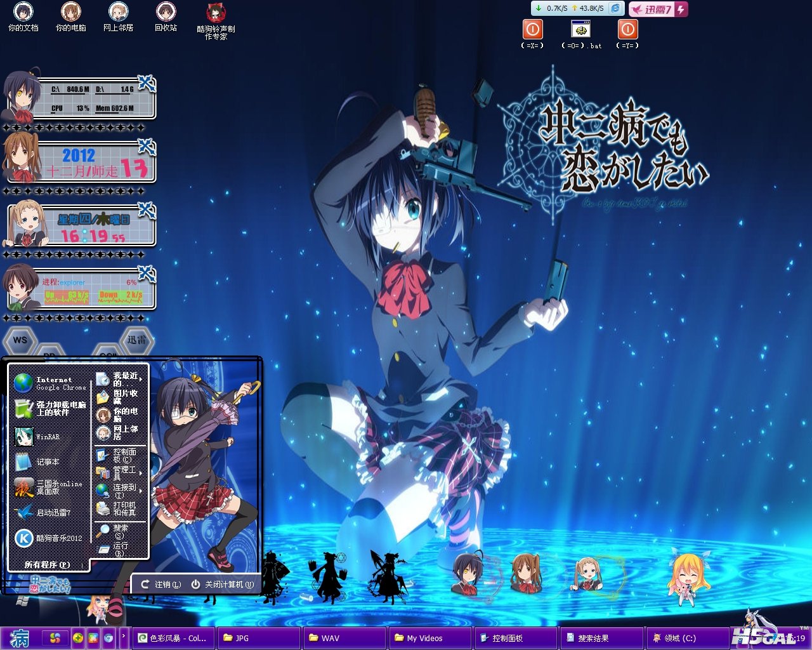Expand the 我最近的... recent documents submenu
This screenshot has height=650, width=812.
tap(120, 380)
